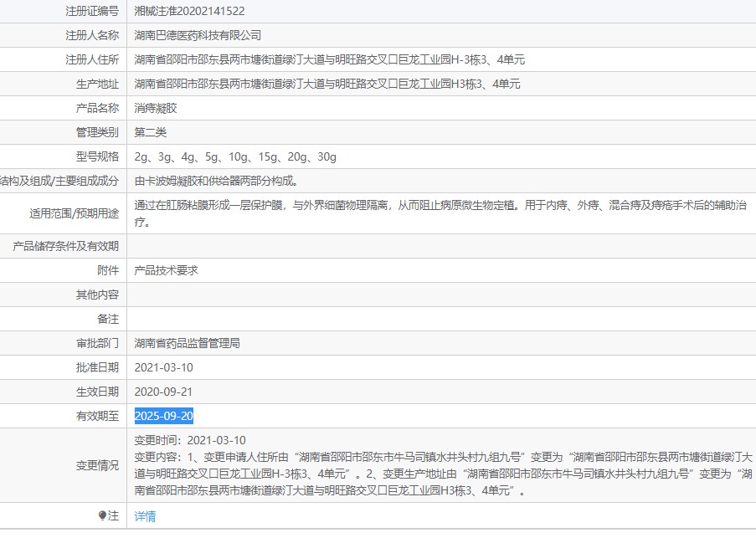Click the 生效日期 label

(97, 392)
